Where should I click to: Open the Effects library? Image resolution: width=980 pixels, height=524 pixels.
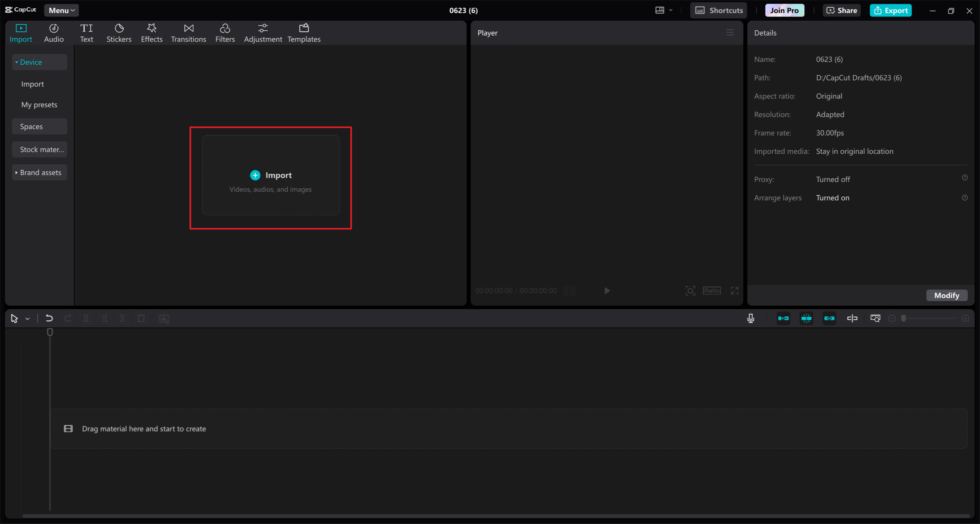pos(152,33)
